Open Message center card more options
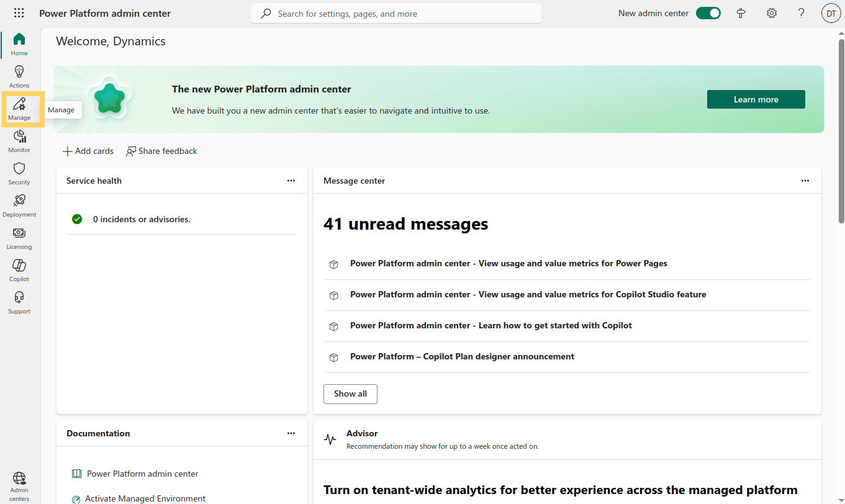Screen dimensions: 845x504 pyautogui.click(x=805, y=181)
